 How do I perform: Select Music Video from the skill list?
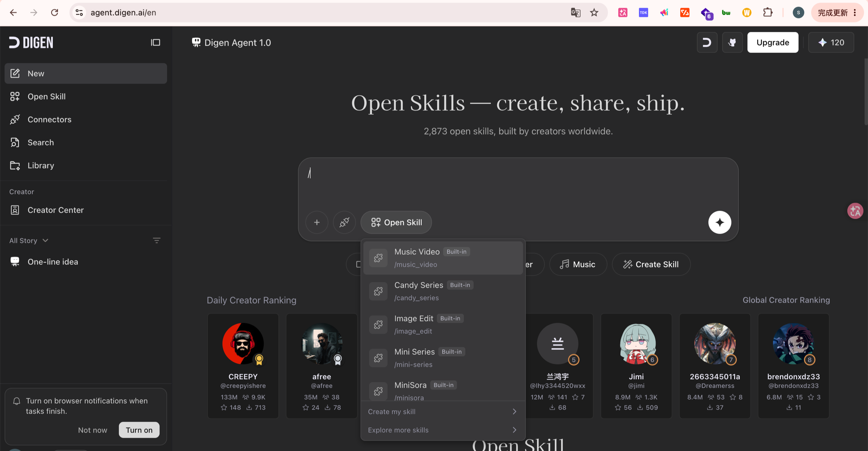pyautogui.click(x=443, y=258)
